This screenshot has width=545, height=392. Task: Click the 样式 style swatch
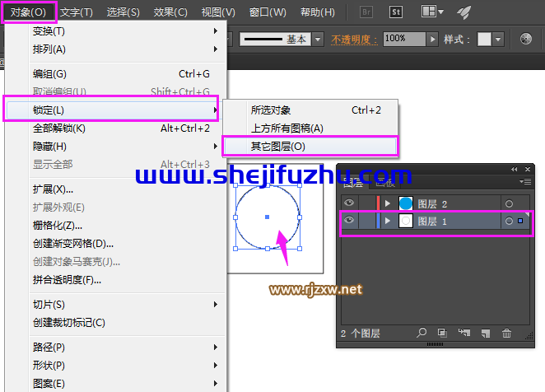pyautogui.click(x=486, y=39)
